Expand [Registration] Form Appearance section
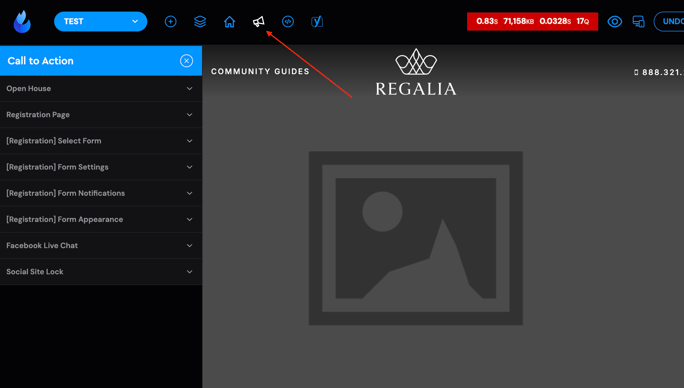684x388 pixels. 101,220
